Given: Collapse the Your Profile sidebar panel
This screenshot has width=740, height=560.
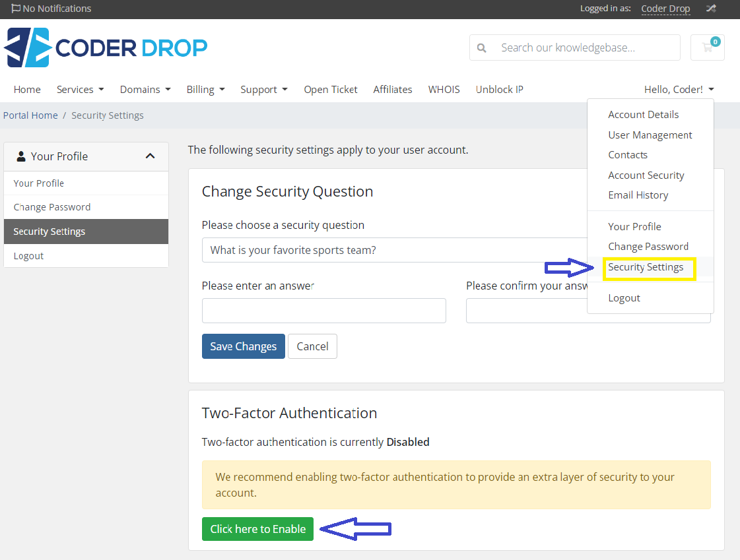Looking at the screenshot, I should (150, 156).
